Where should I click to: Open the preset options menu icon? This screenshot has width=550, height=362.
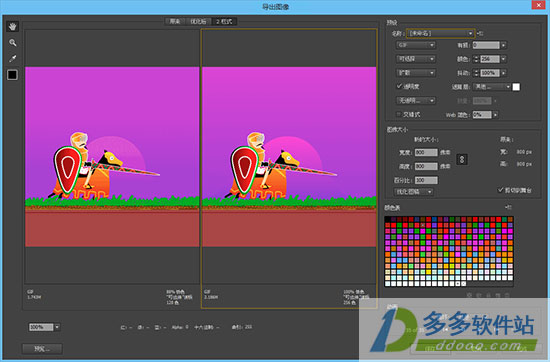point(480,33)
